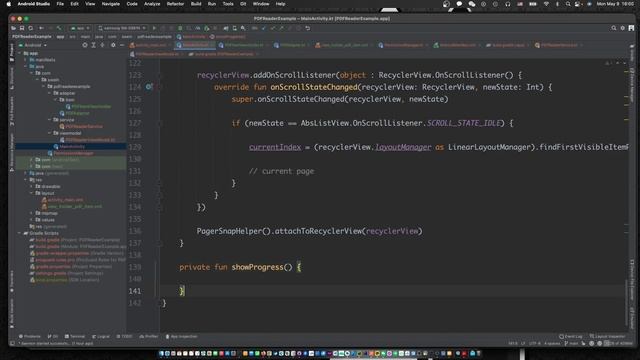The image size is (640, 360).
Task: Click layoutManager reference on line 129
Action: 403,147
